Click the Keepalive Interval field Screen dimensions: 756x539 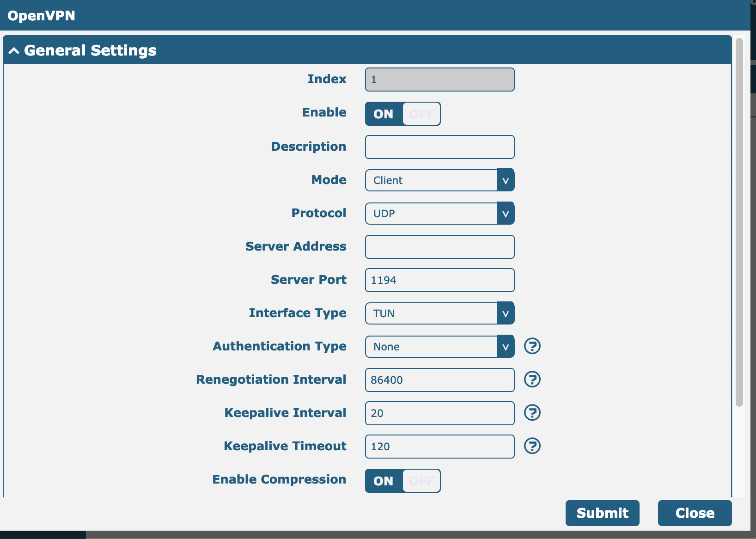[x=439, y=413]
